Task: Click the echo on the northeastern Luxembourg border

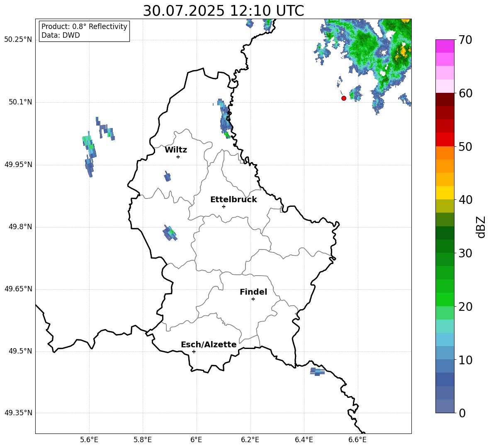Action: pyautogui.click(x=225, y=119)
